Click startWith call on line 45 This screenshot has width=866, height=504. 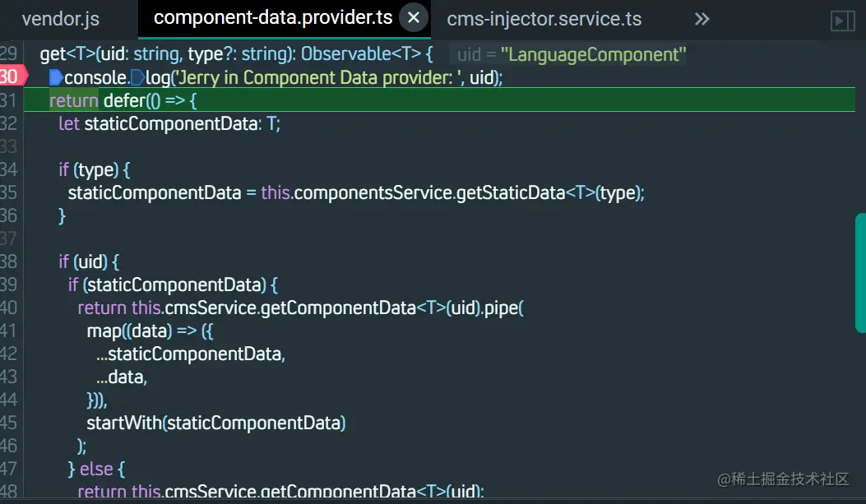point(123,423)
